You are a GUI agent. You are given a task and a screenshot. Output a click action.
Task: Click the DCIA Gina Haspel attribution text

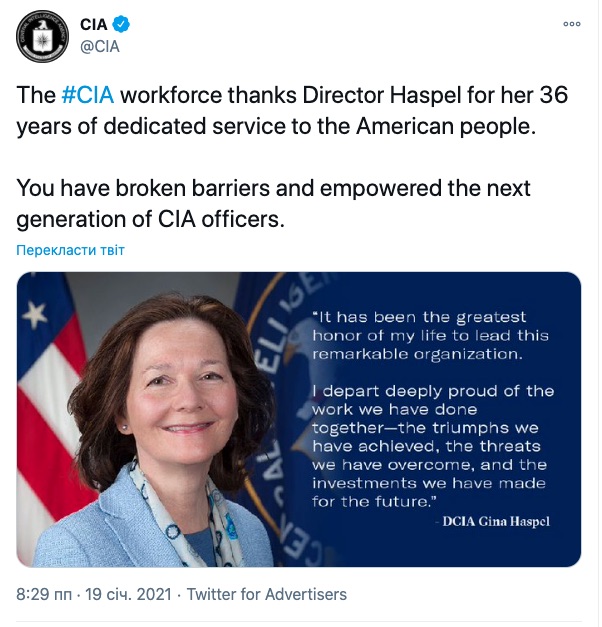click(x=496, y=521)
